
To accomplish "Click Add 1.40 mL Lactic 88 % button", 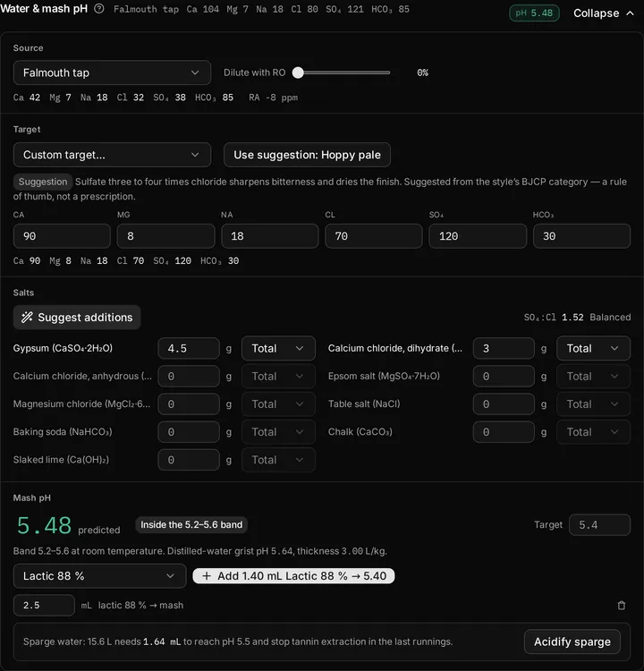I will tap(293, 576).
